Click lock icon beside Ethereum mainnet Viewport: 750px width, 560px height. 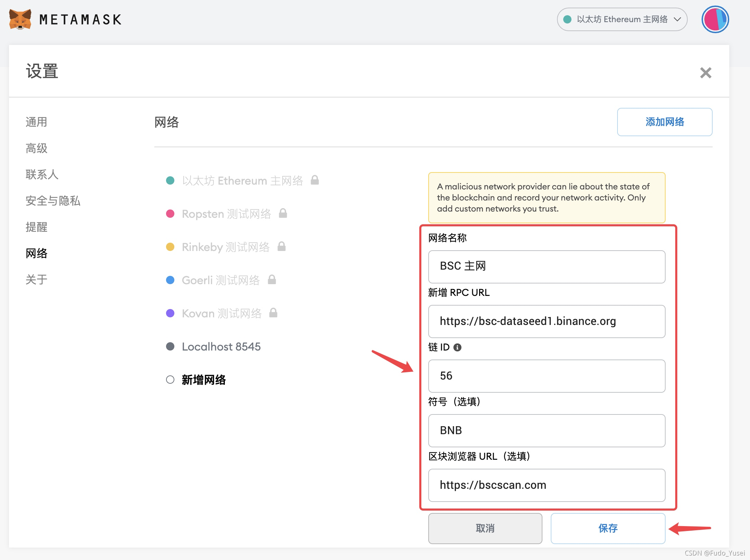click(314, 180)
